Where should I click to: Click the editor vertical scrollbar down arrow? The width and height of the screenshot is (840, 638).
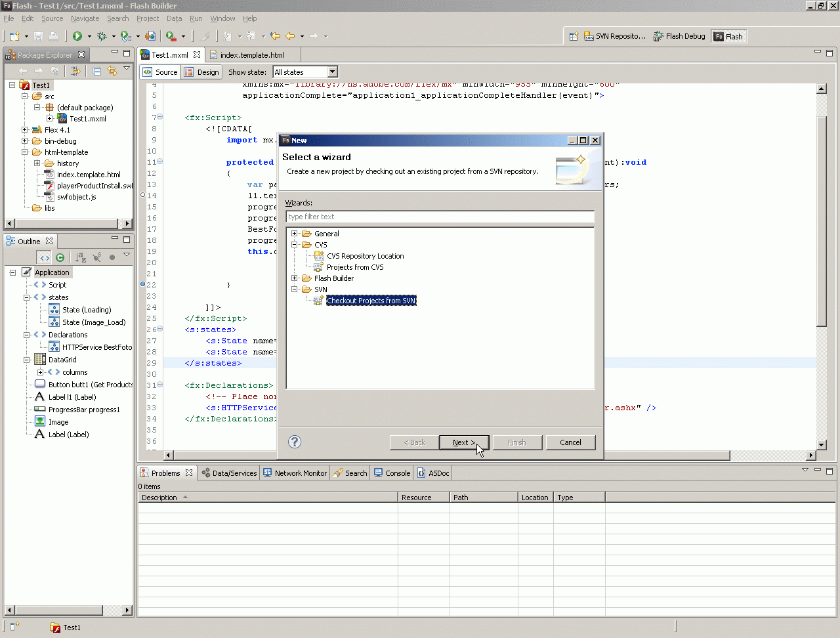822,444
